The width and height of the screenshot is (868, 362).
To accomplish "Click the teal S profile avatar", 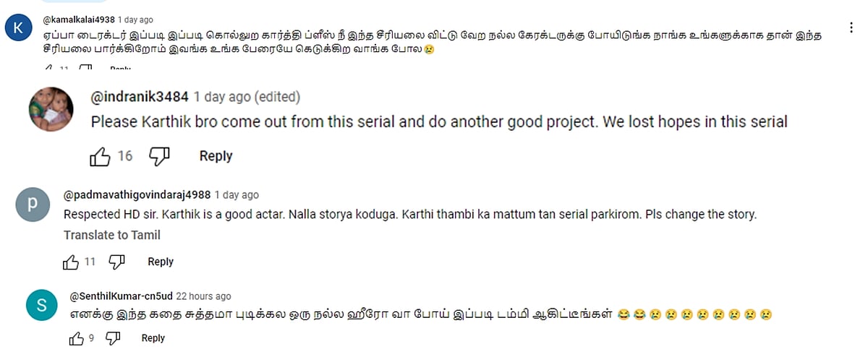I will coord(41,306).
